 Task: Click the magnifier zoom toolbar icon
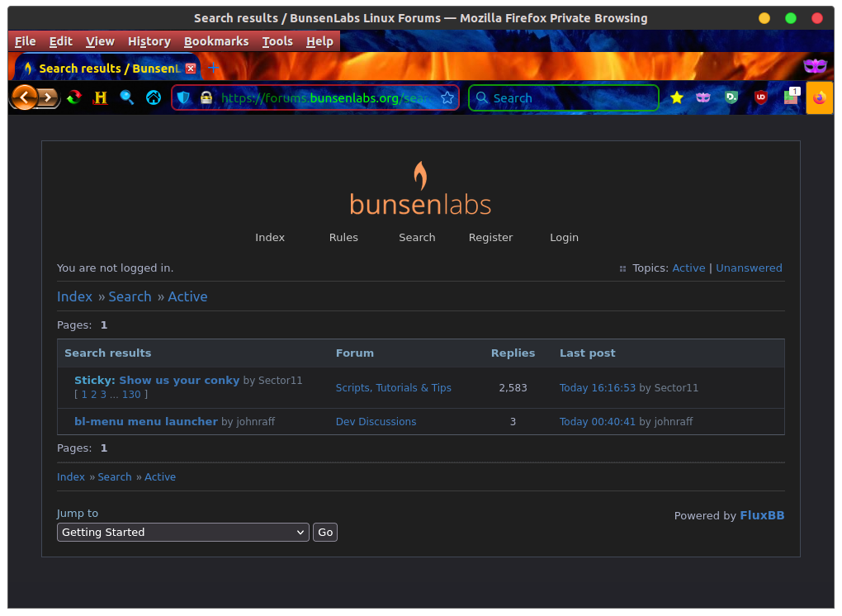click(127, 97)
